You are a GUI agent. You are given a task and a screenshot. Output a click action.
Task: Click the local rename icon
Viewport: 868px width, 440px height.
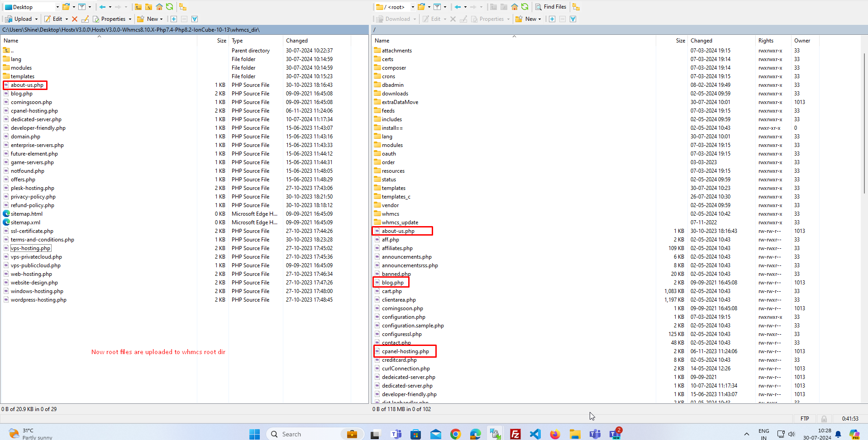(x=85, y=19)
